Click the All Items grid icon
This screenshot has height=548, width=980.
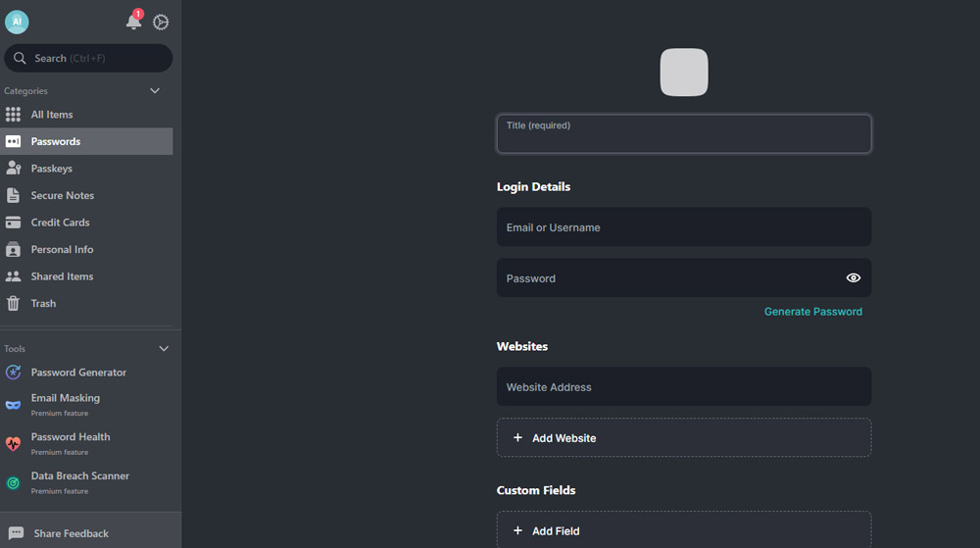click(13, 115)
